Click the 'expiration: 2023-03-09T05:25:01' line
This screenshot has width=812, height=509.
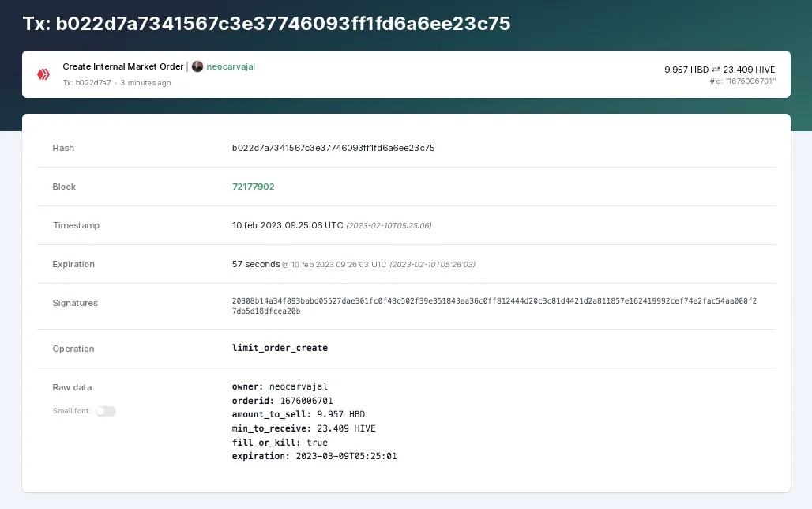(314, 456)
